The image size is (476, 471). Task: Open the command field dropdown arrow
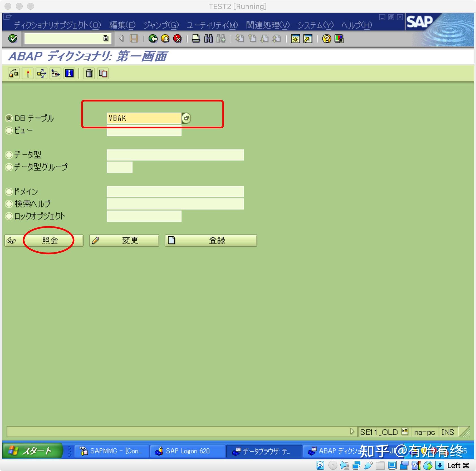[106, 38]
